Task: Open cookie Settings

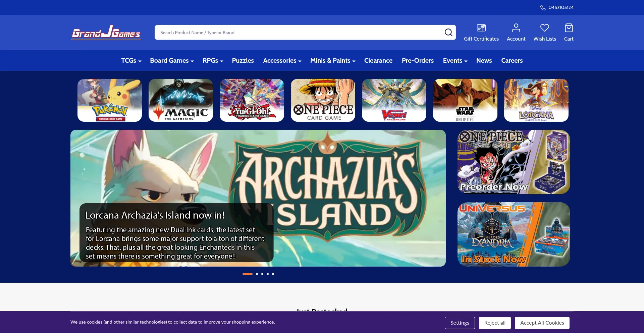Action: (x=460, y=323)
